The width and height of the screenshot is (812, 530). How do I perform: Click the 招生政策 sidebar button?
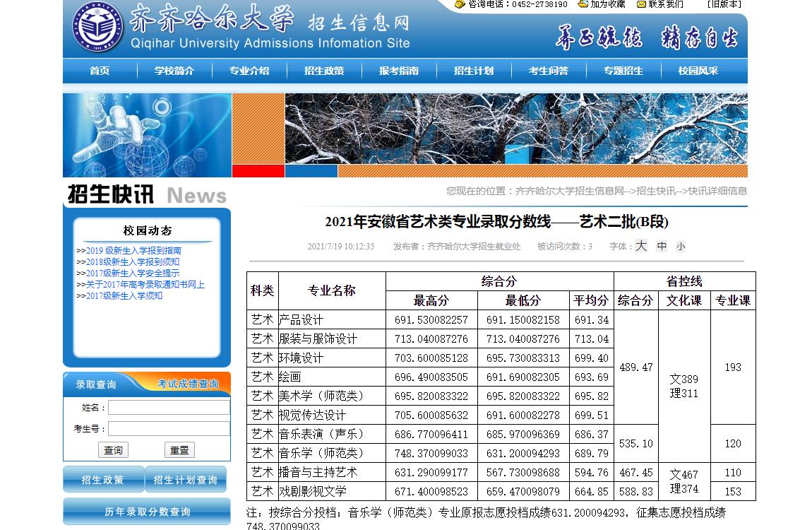103,480
